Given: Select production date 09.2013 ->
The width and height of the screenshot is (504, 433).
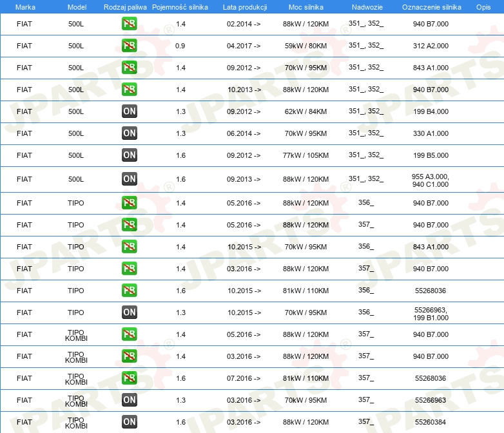Looking at the screenshot, I should coord(244,179).
